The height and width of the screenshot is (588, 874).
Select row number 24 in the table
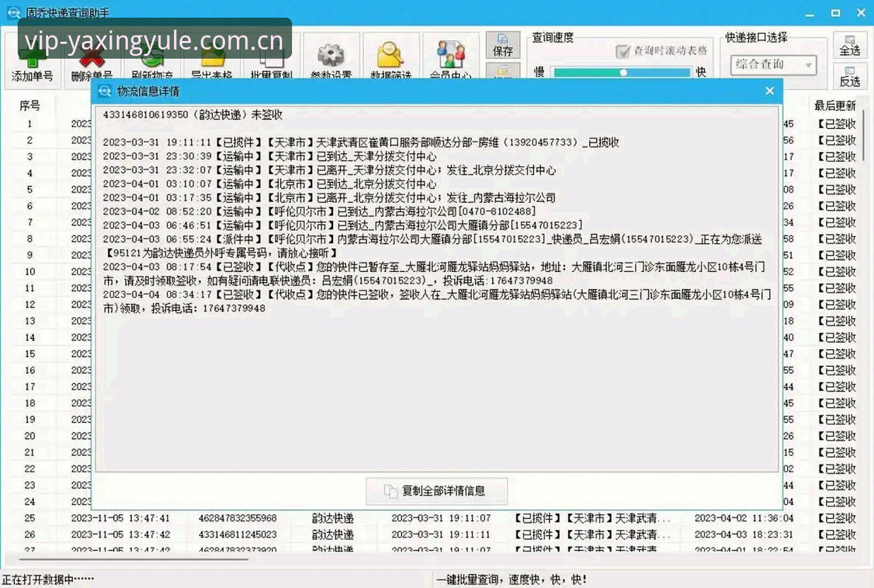30,502
